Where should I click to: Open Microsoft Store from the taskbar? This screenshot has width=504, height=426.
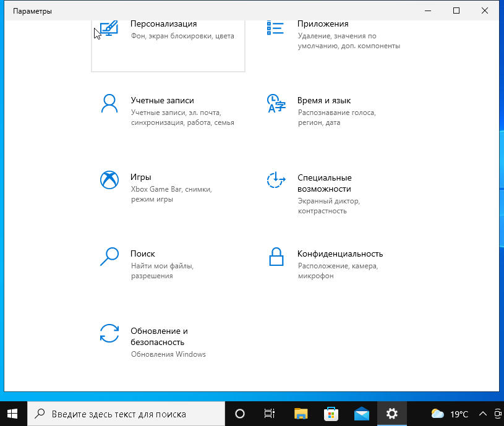coord(331,414)
